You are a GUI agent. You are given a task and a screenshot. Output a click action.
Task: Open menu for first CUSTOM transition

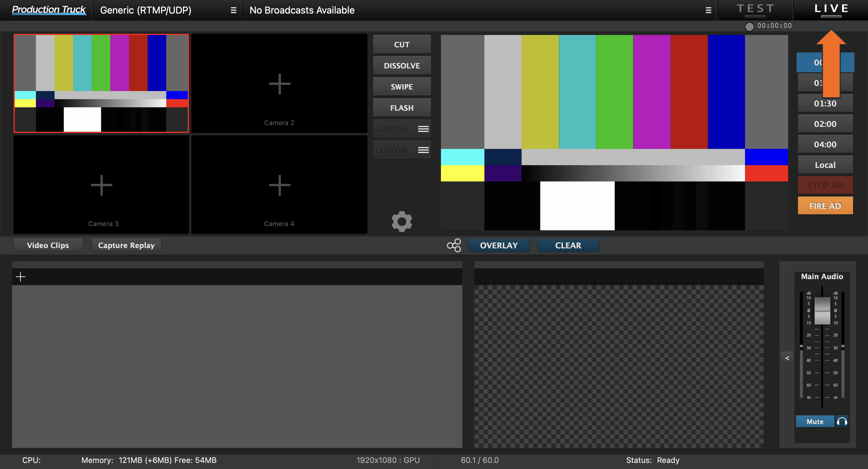(x=423, y=129)
